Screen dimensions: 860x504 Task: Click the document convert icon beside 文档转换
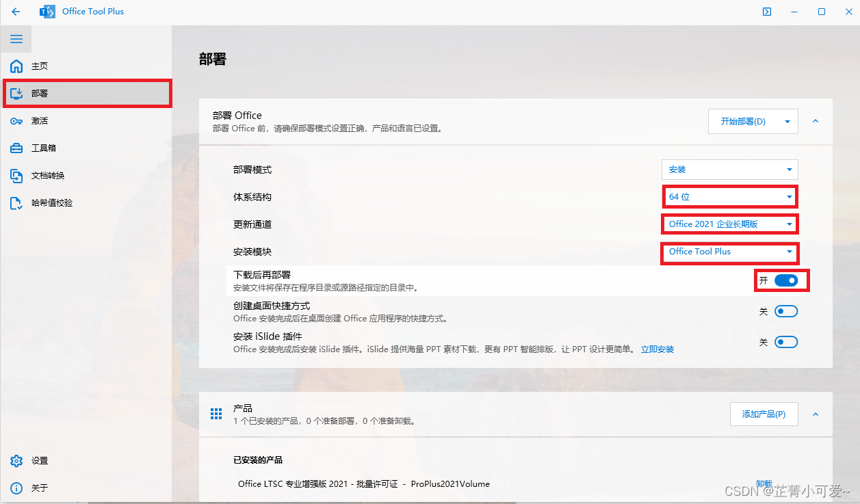(x=16, y=176)
